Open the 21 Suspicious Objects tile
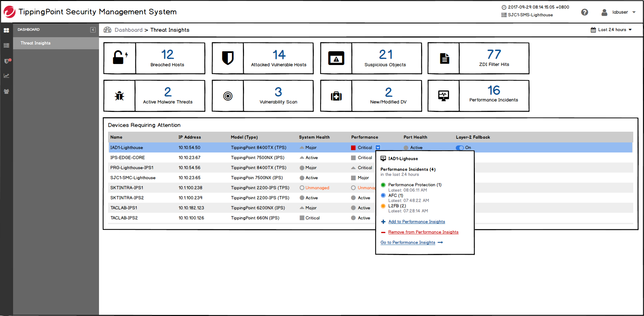Image resolution: width=644 pixels, height=316 pixels. tap(371, 58)
